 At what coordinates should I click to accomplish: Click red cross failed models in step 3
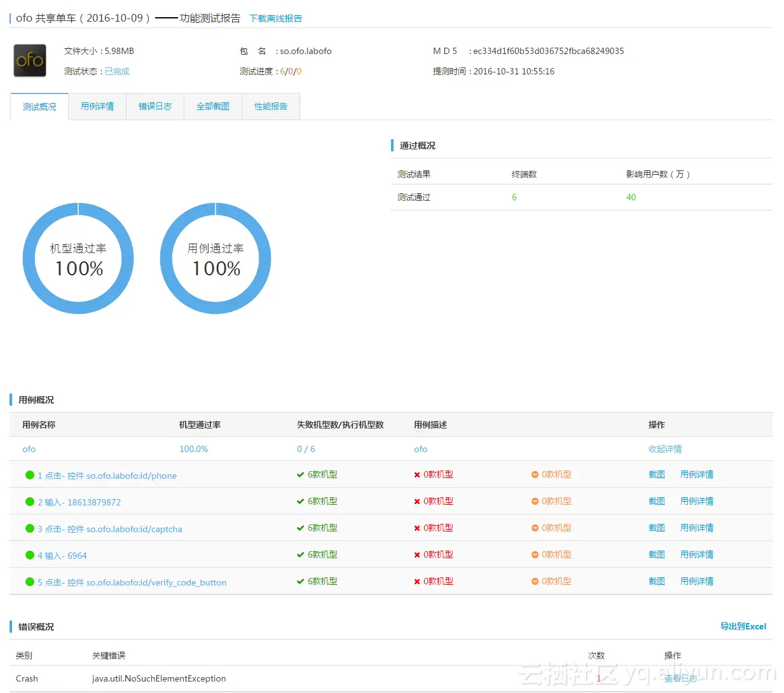click(x=417, y=528)
